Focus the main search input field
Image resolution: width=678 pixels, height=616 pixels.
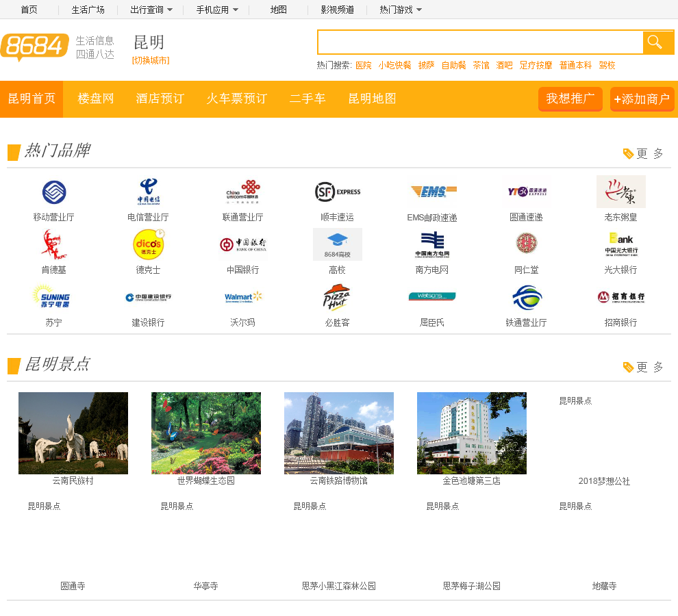coord(480,42)
